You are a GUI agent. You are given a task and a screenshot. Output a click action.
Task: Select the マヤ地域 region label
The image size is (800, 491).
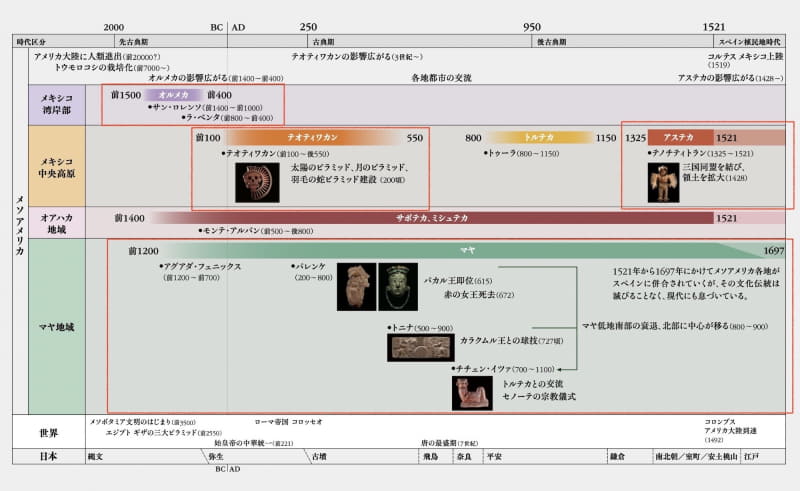click(57, 327)
